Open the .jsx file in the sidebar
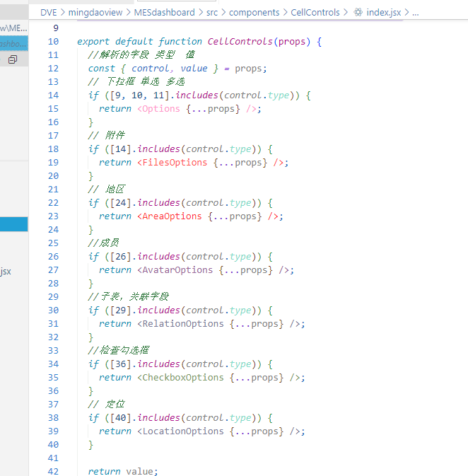468x476 pixels. [6, 271]
